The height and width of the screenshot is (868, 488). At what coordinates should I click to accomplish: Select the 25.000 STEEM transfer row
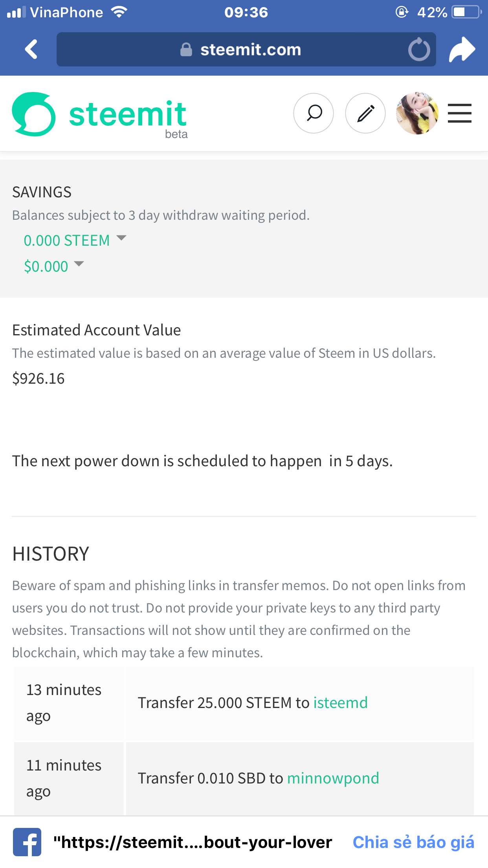click(x=244, y=703)
